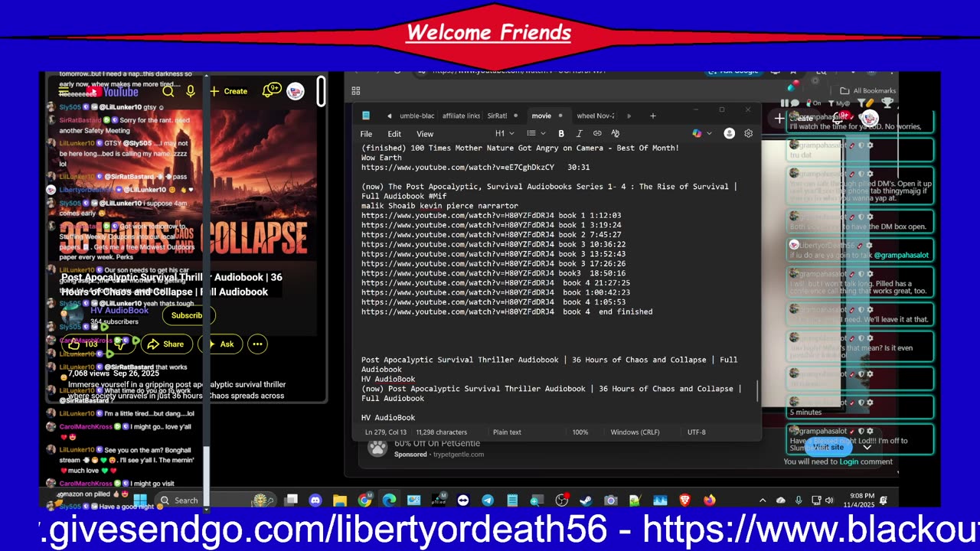Open Notepad settings gear

coord(748,133)
